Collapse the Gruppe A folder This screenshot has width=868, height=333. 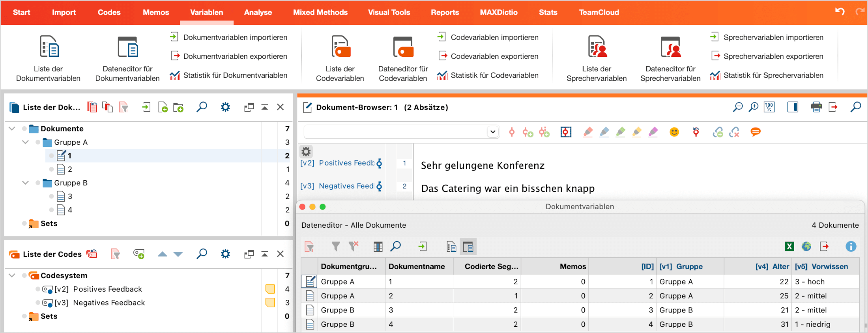click(25, 142)
